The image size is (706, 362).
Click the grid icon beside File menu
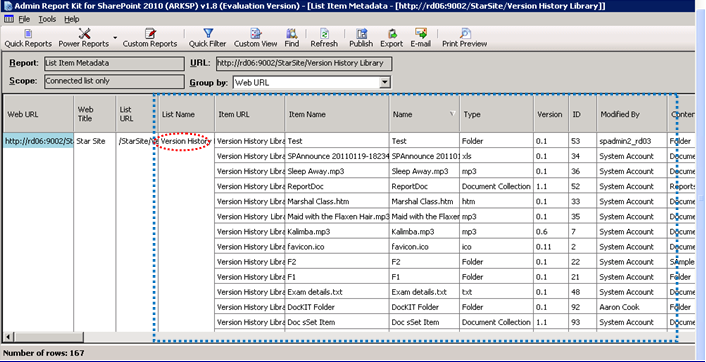[9, 19]
